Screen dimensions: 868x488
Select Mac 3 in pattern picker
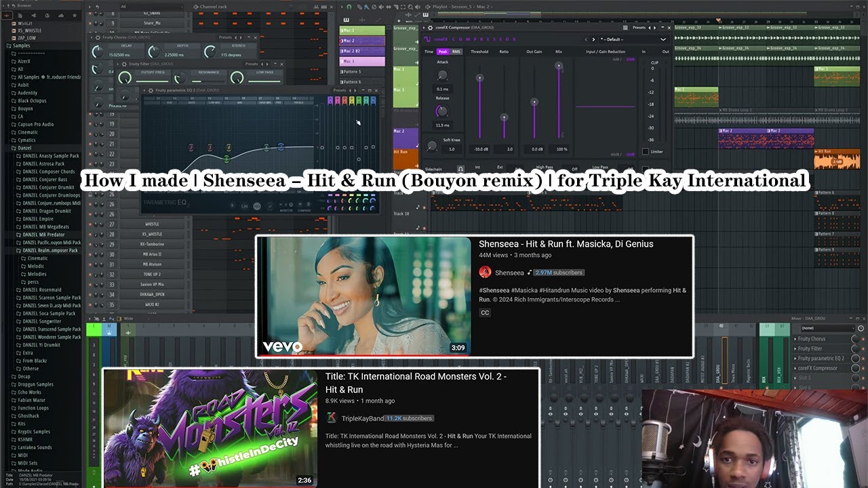pos(362,62)
